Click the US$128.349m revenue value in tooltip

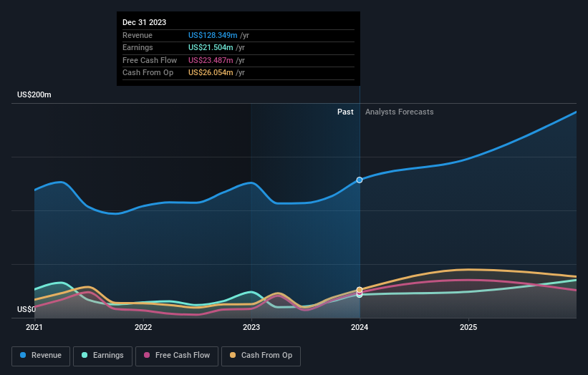point(213,35)
